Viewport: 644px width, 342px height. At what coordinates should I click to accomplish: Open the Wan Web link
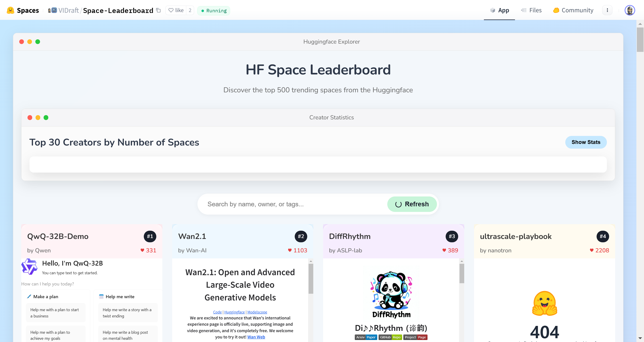(x=256, y=337)
